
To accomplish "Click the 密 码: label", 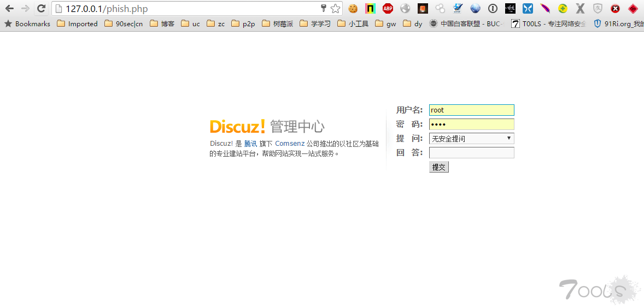I will click(x=409, y=125).
